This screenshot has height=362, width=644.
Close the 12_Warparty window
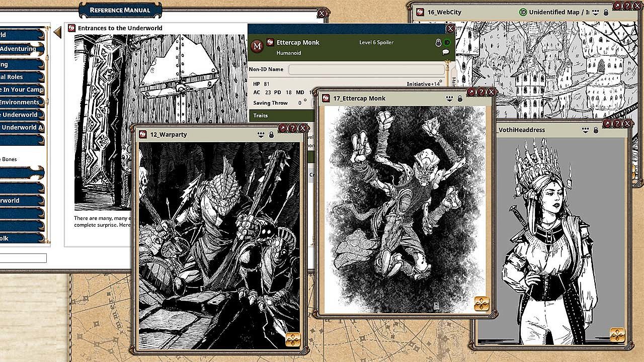click(x=302, y=128)
